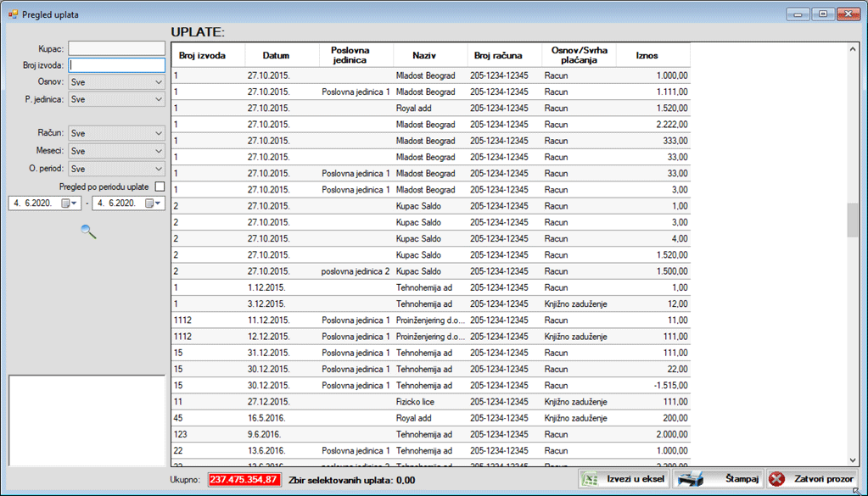
Task: Click the table scrollbar up arrow
Action: click(853, 50)
